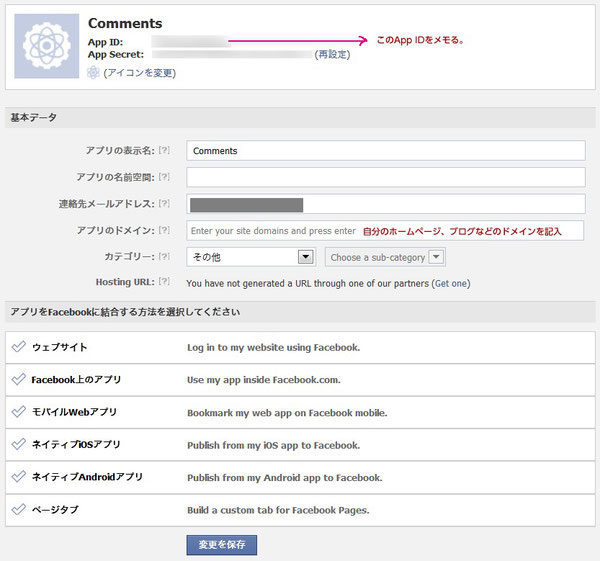Expand the ネイティブiOSアプリ row label
This screenshot has width=600, height=561.
tap(76, 445)
